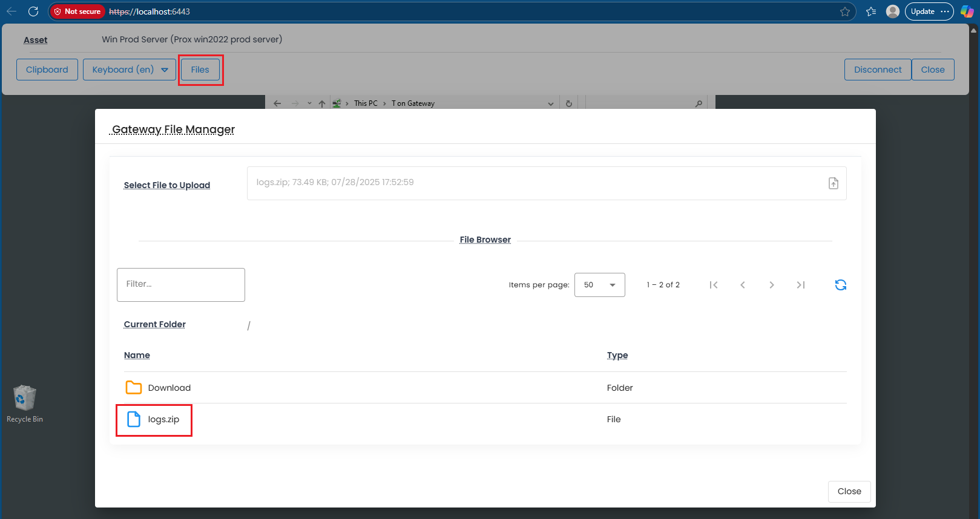Screen dimensions: 980x519
Task: Sort files by the Name column header
Action: click(x=137, y=355)
